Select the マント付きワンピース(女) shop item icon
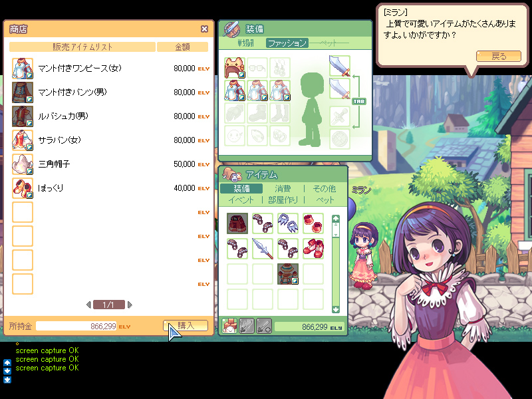The height and width of the screenshot is (399, 532). [x=23, y=68]
